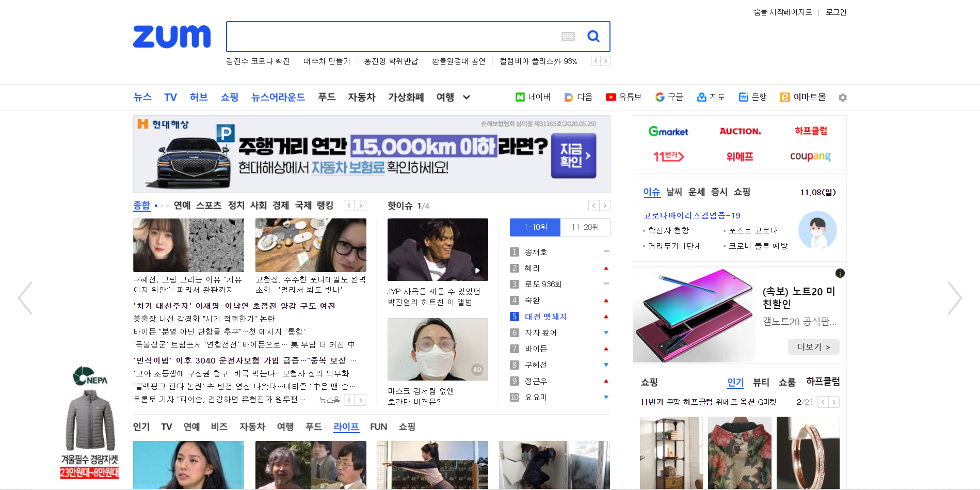Open the 뉴스홈 link
This screenshot has width=980, height=490.
(329, 400)
